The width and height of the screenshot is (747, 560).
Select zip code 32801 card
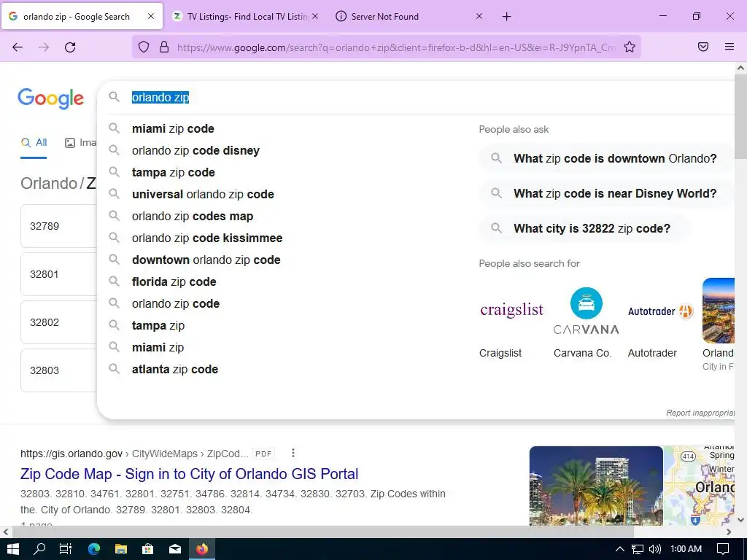[x=58, y=274]
